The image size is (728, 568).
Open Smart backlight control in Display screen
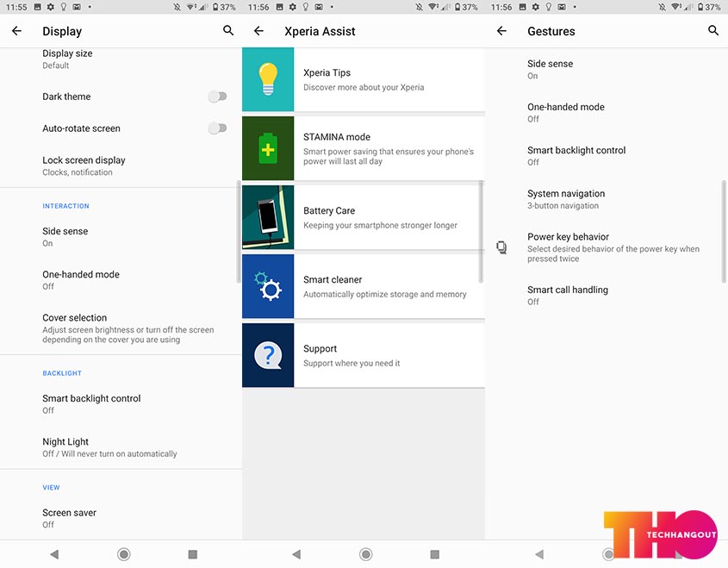(x=121, y=404)
